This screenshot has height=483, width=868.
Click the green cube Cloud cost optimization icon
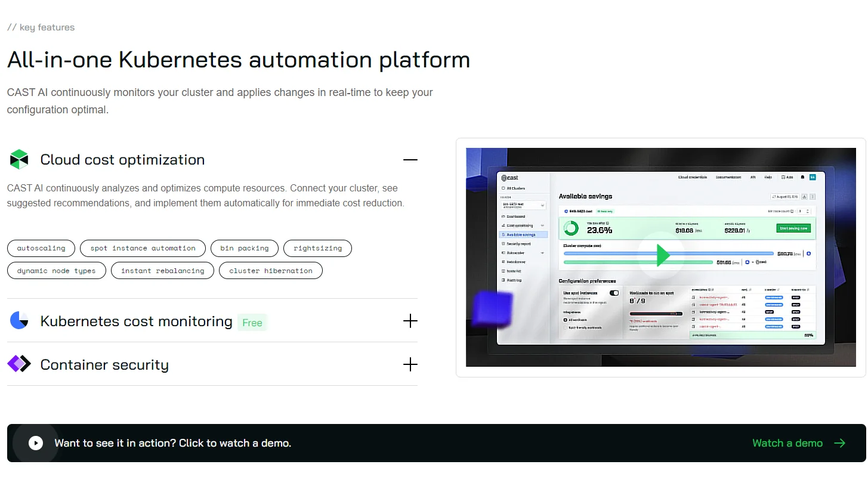tap(19, 160)
